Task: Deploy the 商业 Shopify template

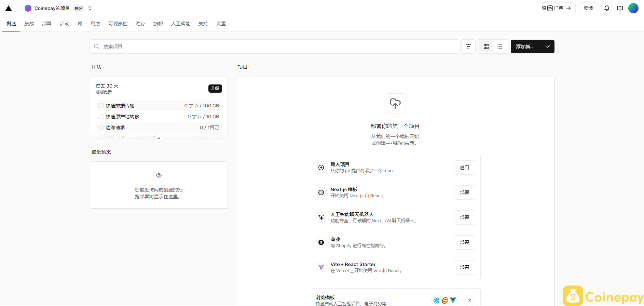Action: [464, 242]
